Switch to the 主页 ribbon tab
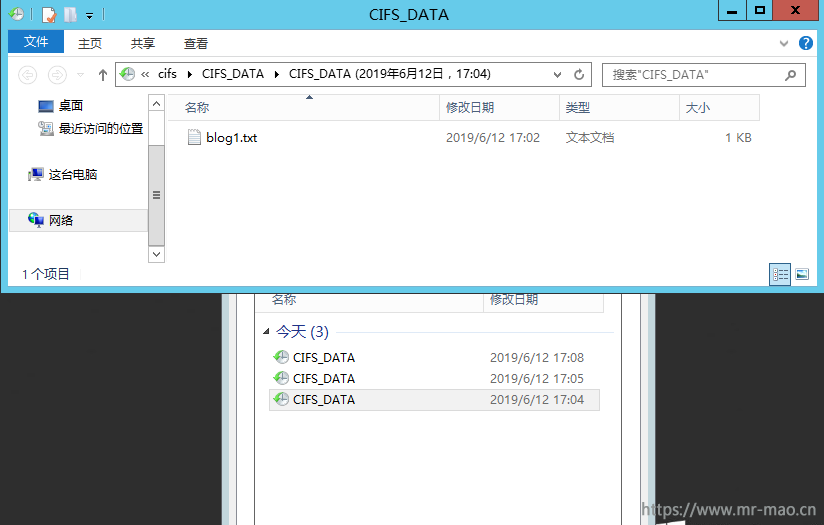This screenshot has width=824, height=525. pyautogui.click(x=90, y=43)
